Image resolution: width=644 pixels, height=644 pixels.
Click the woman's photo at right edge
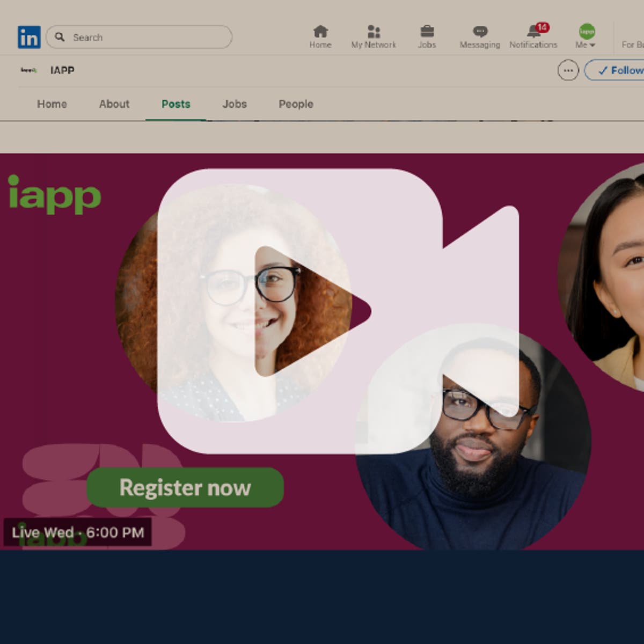(x=601, y=276)
